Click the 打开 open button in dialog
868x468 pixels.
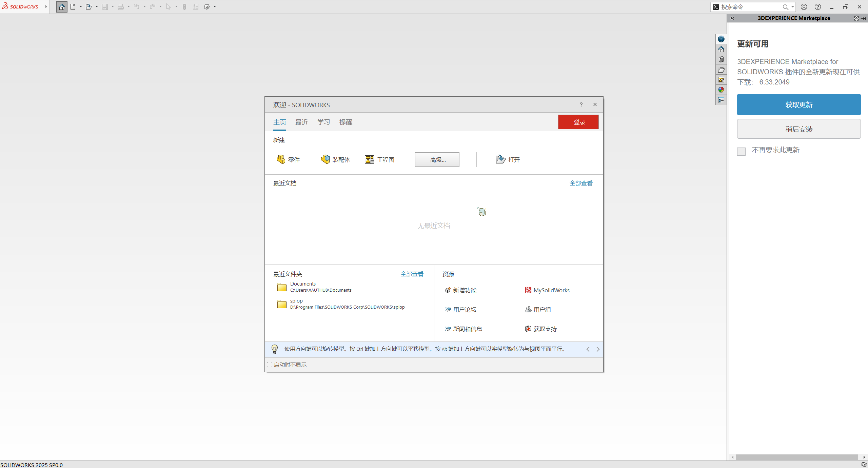(508, 159)
